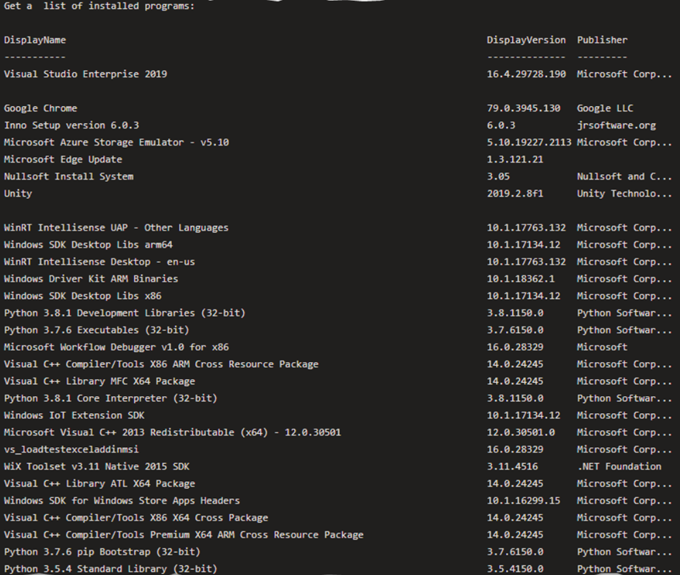Click the 'Get a list of installed programs:' line
Viewport: 680px width, 575px height.
99,6
